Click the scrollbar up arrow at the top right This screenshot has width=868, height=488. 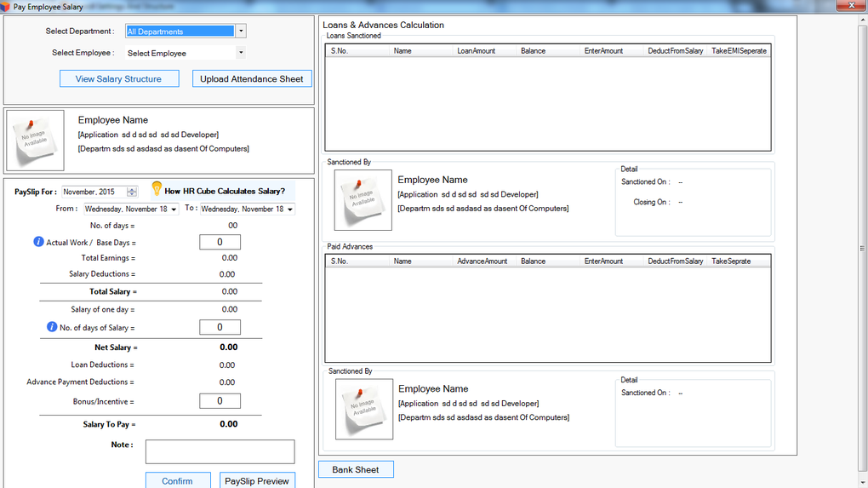pyautogui.click(x=862, y=20)
